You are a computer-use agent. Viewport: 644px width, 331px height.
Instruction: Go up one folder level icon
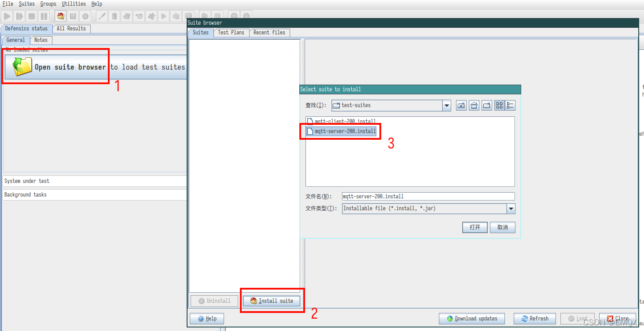point(461,105)
